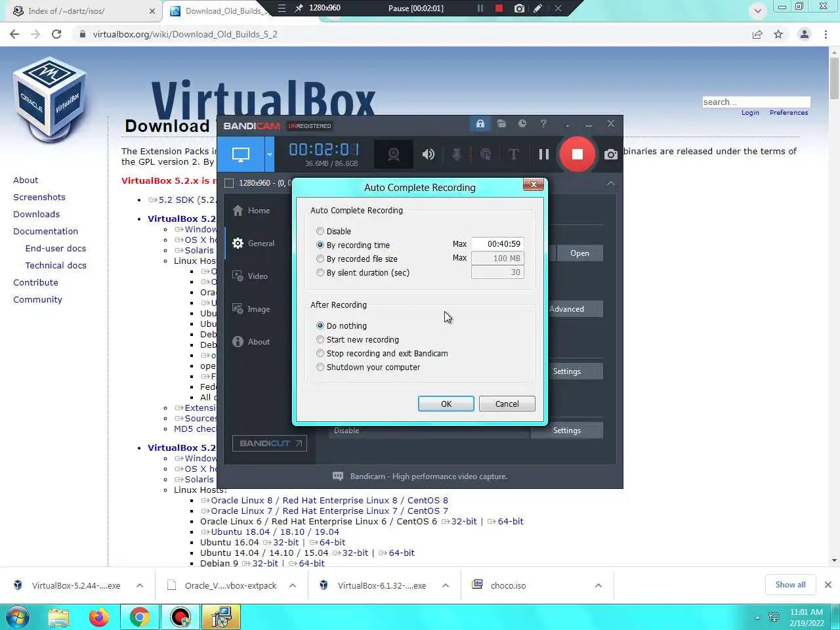
Task: Open Bandicam output folder icon
Action: 501,123
